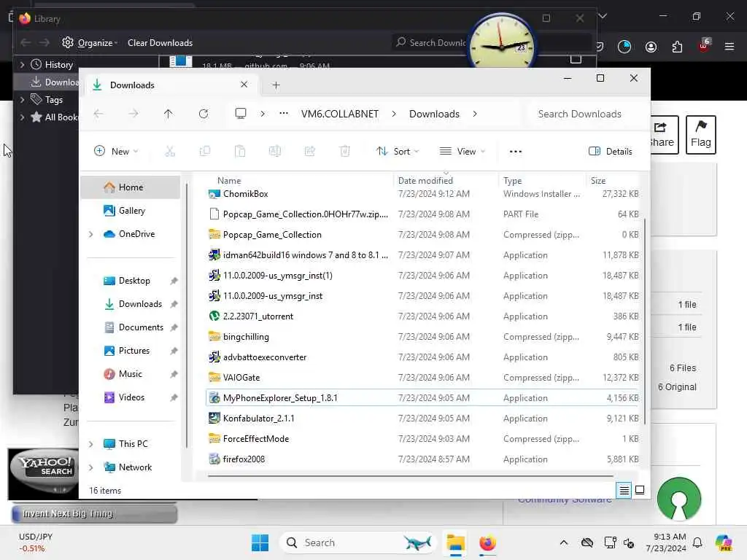Open the View dropdown menu
Image resolution: width=747 pixels, height=560 pixels.
coord(462,152)
